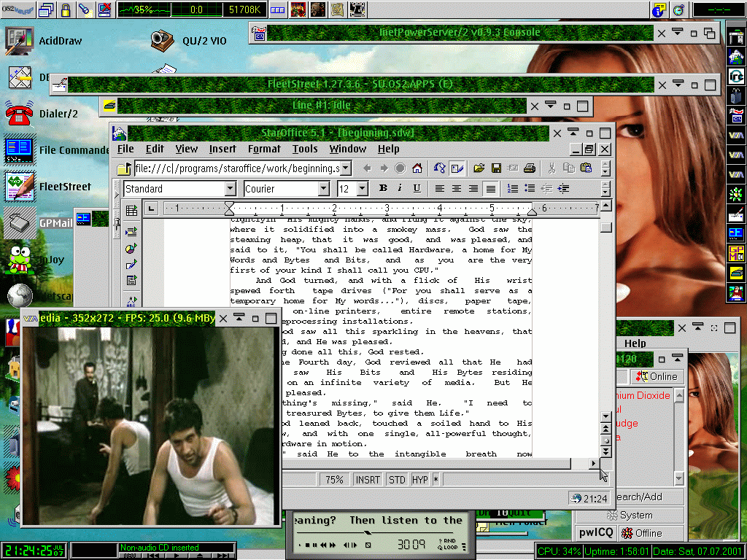Open the font size 12 dropdown
Image resolution: width=747 pixels, height=560 pixels.
[x=363, y=189]
